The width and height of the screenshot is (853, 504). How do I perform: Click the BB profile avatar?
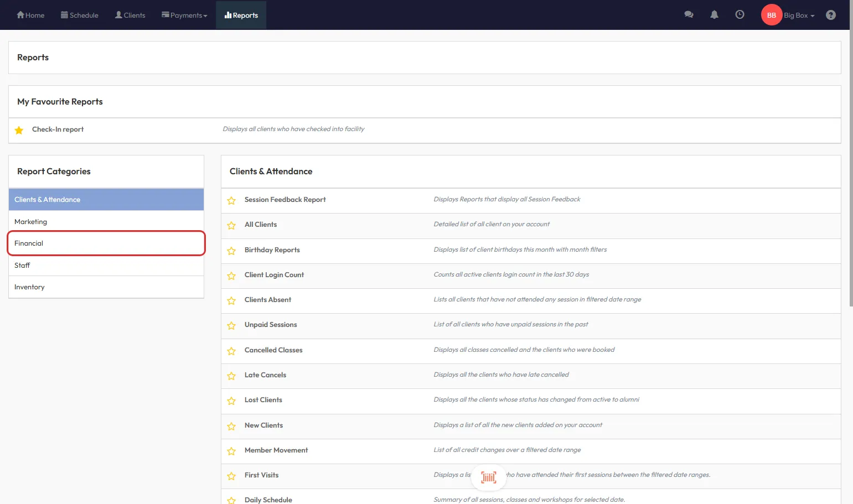point(771,15)
